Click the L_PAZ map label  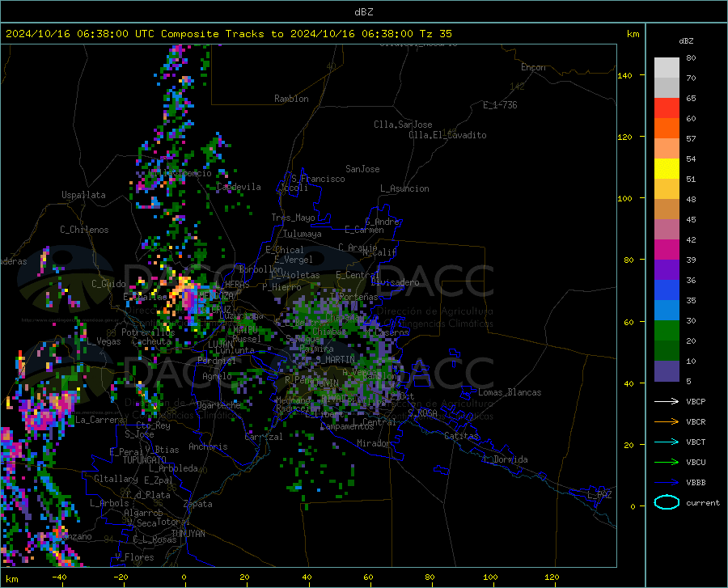tap(599, 495)
